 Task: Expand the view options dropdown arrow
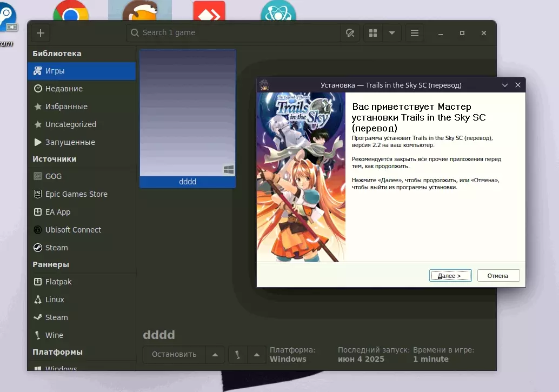[392, 33]
